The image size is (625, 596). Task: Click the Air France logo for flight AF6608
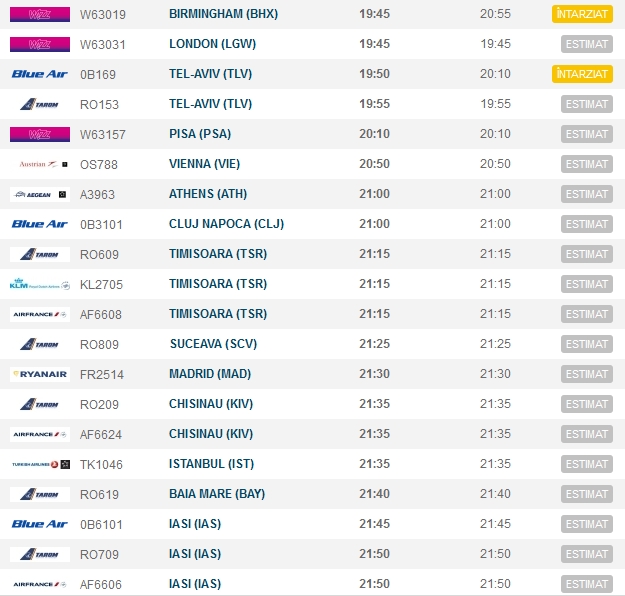(x=40, y=314)
